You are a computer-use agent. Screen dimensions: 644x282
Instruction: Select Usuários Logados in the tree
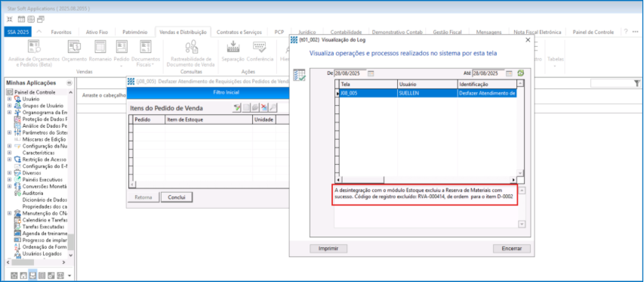pos(42,253)
